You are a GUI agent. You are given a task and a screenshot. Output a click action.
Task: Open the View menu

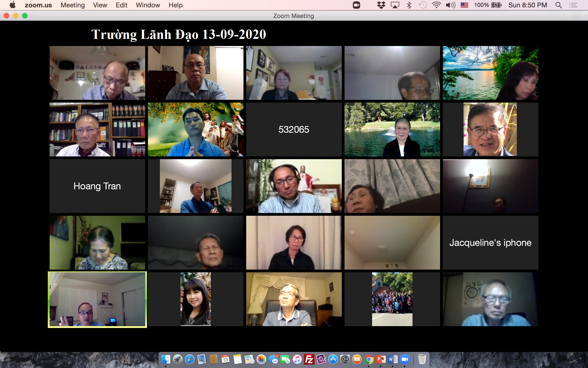pos(100,5)
